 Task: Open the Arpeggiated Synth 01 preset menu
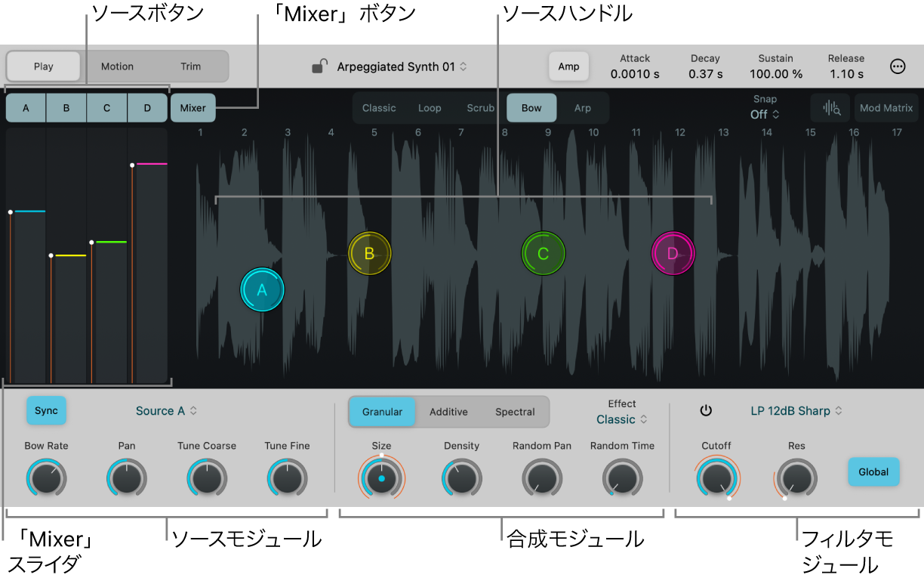coord(402,66)
